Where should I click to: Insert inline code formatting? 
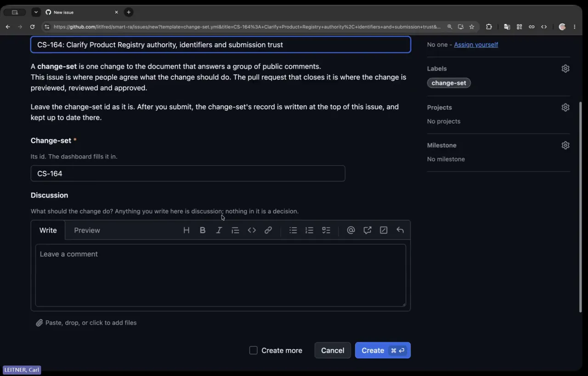252,230
